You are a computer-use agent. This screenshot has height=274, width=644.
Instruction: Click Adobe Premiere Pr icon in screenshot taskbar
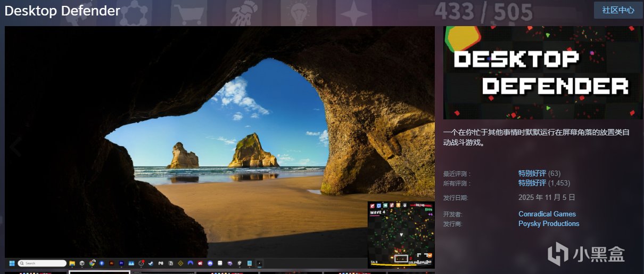[x=121, y=263]
